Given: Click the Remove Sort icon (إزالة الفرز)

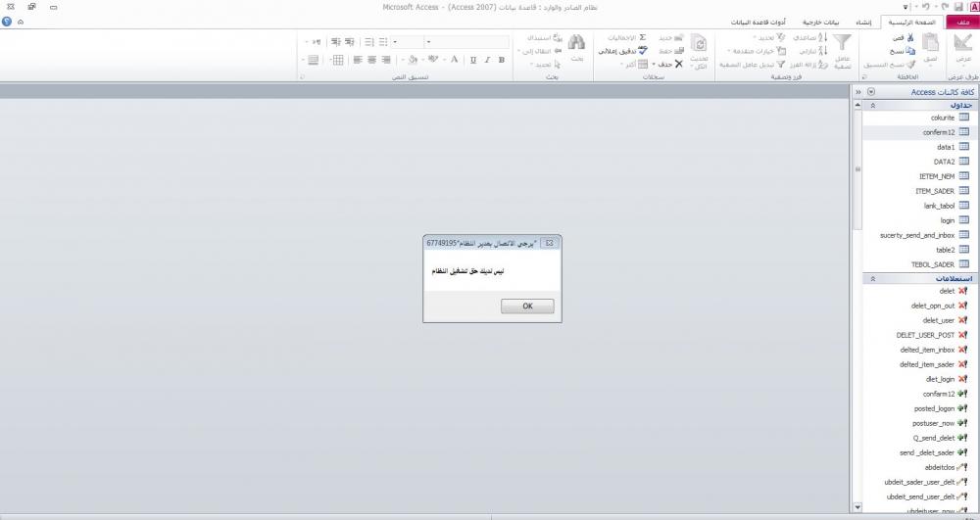Looking at the screenshot, I should (824, 65).
